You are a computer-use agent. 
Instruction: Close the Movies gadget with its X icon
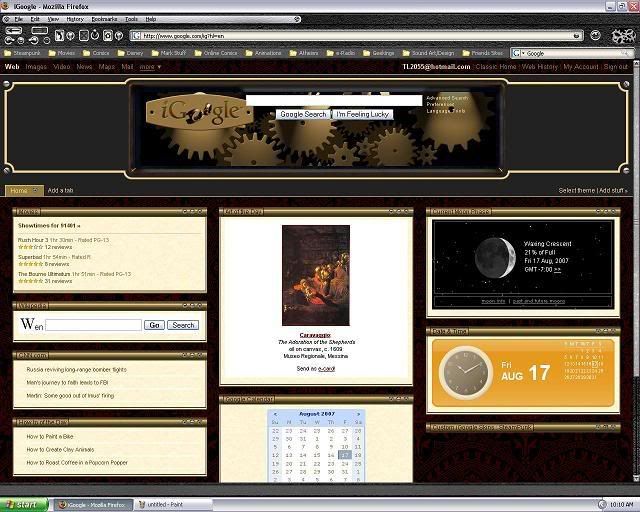click(200, 211)
